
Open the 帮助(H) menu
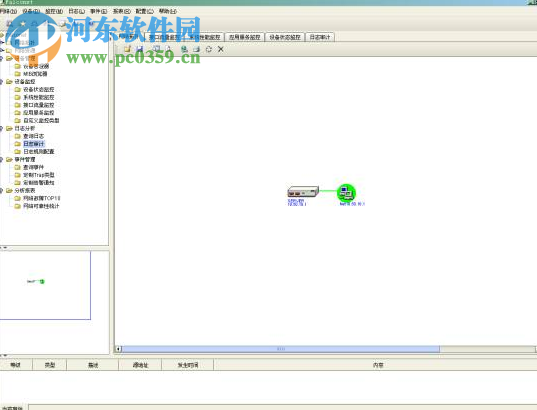pyautogui.click(x=167, y=11)
